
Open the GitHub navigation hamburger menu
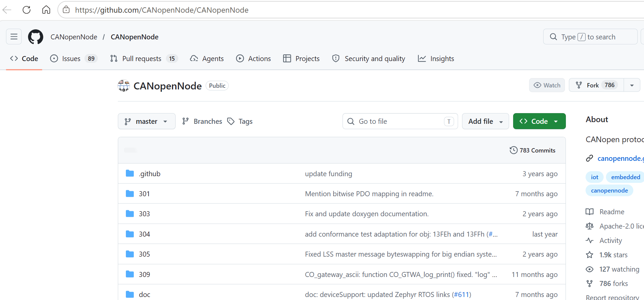tap(14, 37)
